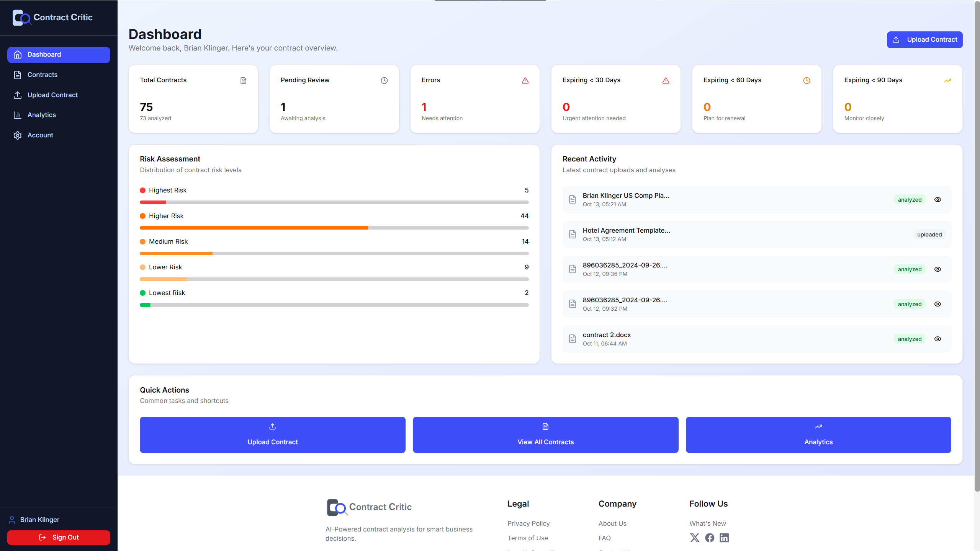Show details for contract 2.docx via eye icon

point(937,339)
